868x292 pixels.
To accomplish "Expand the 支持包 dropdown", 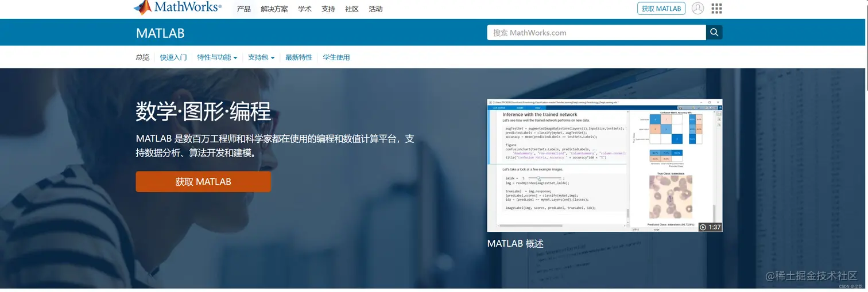I will click(261, 57).
